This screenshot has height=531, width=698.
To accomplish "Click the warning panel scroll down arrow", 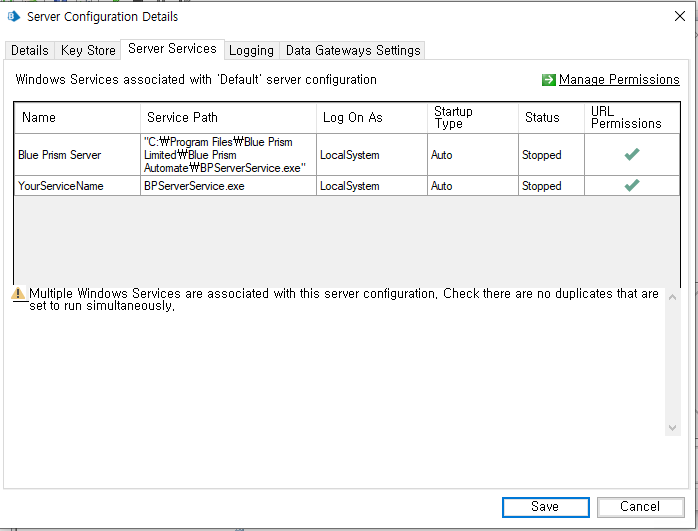I will (x=673, y=427).
